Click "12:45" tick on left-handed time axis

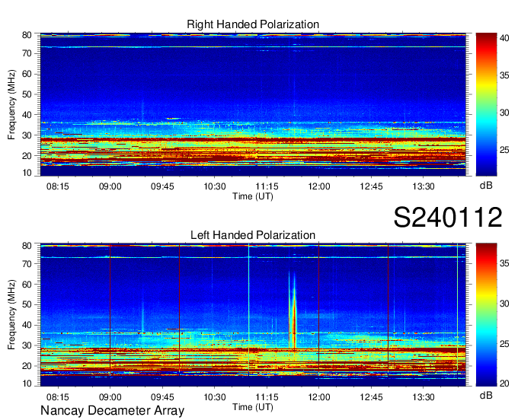point(371,397)
